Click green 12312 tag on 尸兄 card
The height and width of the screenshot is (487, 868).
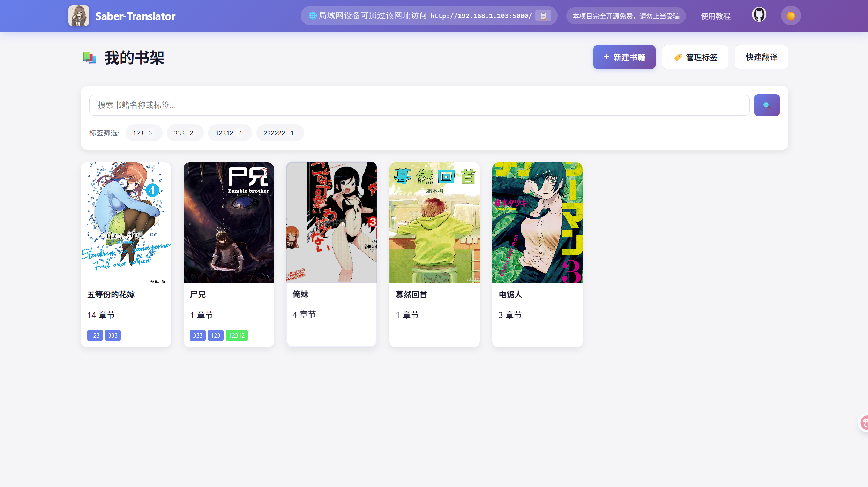[237, 335]
